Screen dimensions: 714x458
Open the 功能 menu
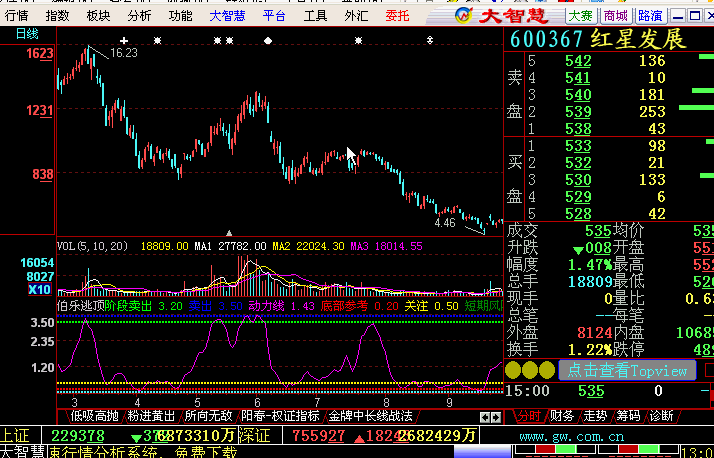(180, 16)
